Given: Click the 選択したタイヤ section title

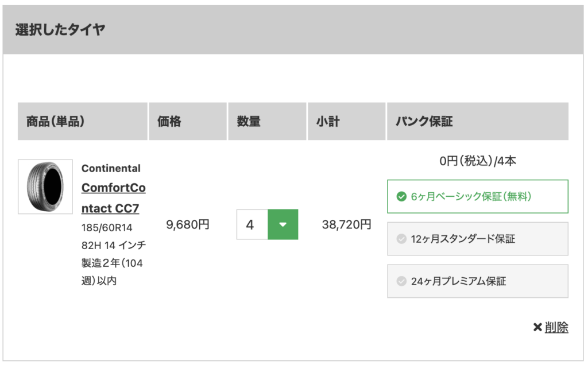Looking at the screenshot, I should (60, 30).
